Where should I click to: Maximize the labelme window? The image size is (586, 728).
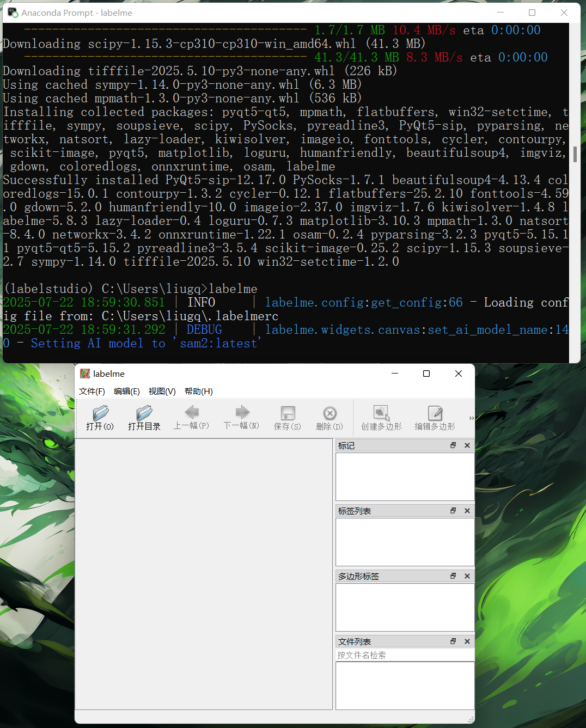pyautogui.click(x=426, y=374)
